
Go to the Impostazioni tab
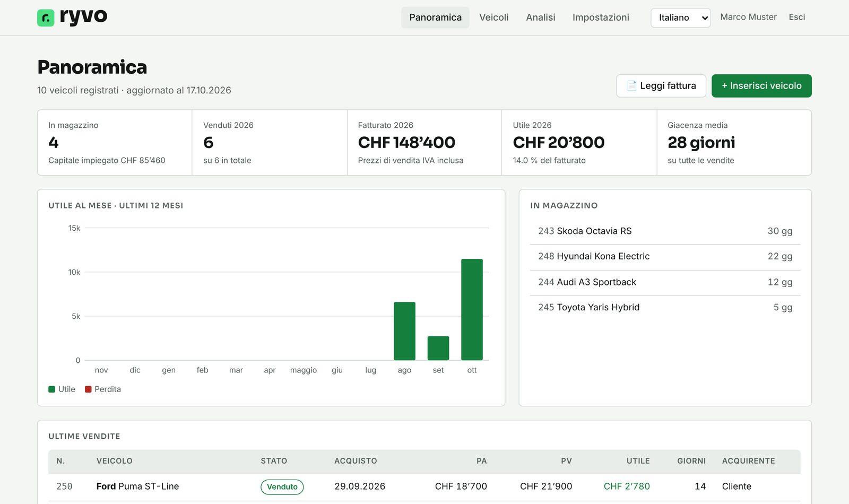(601, 18)
